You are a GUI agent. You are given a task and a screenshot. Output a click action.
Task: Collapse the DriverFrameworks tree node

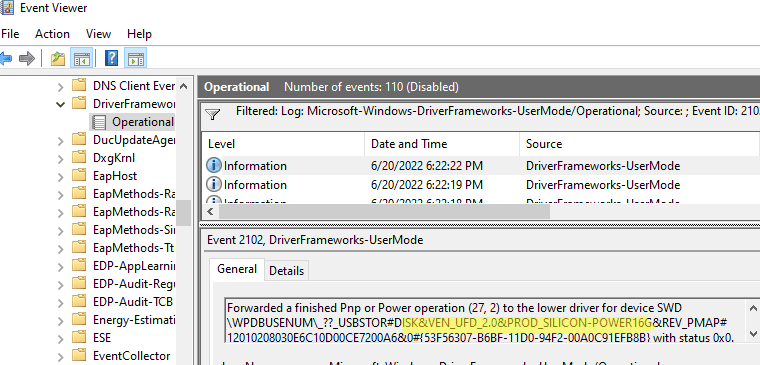[61, 104]
